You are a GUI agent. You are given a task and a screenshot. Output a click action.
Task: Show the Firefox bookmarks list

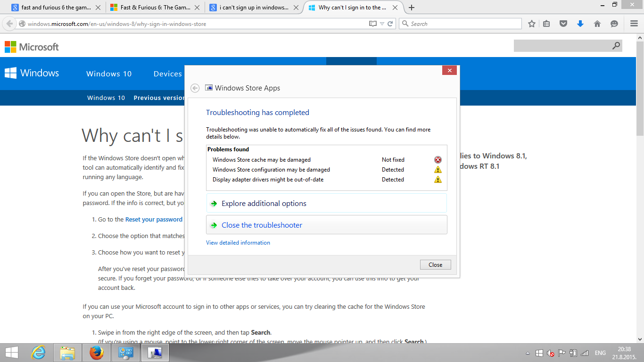(546, 24)
